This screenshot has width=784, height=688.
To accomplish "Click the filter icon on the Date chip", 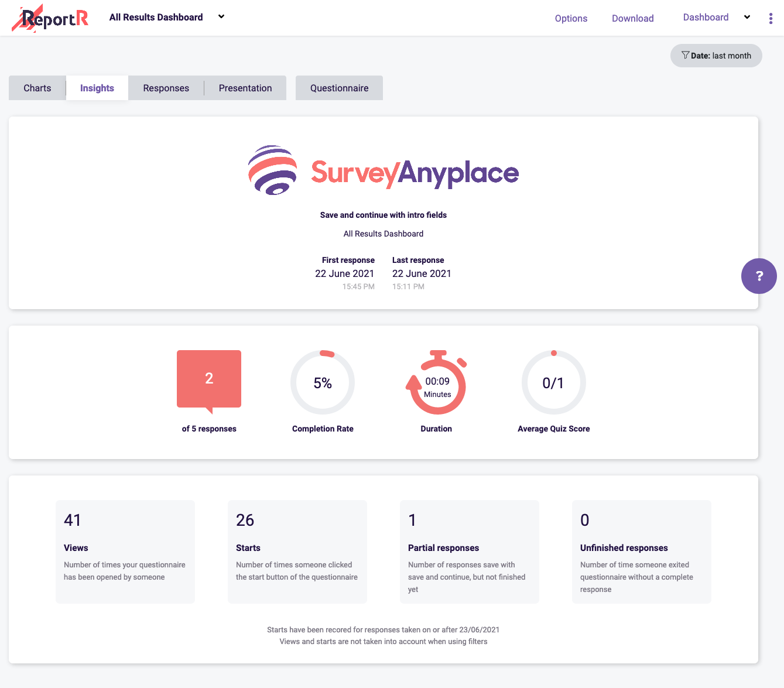I will (x=684, y=55).
